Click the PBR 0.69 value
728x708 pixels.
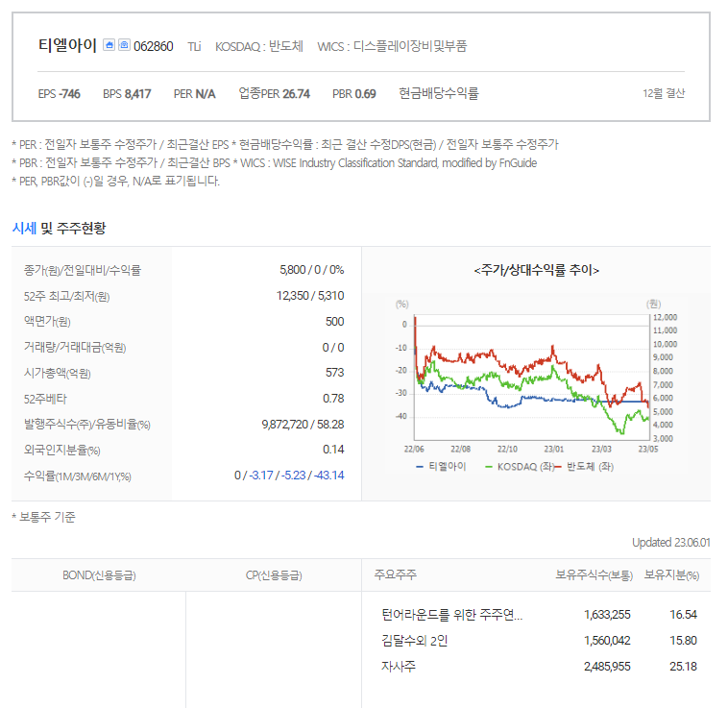click(x=353, y=94)
